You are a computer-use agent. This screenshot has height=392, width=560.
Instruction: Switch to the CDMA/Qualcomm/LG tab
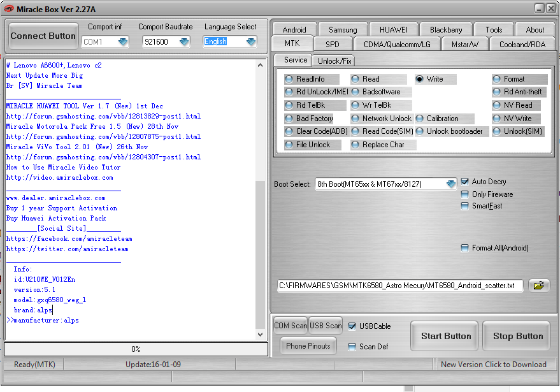[397, 45]
